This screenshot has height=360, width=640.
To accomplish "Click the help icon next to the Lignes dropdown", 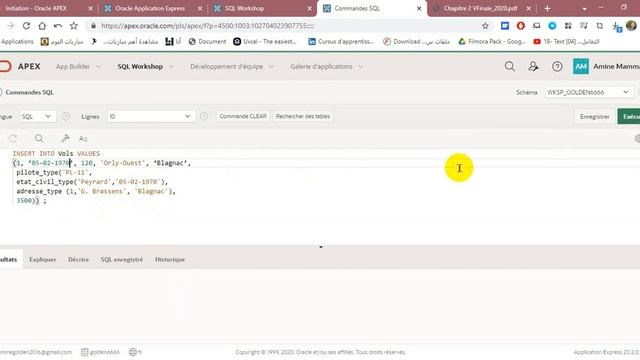I will coord(204,116).
